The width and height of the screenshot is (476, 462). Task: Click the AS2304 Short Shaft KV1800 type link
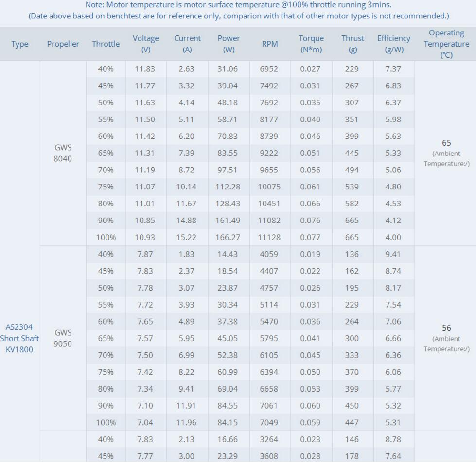click(19, 338)
